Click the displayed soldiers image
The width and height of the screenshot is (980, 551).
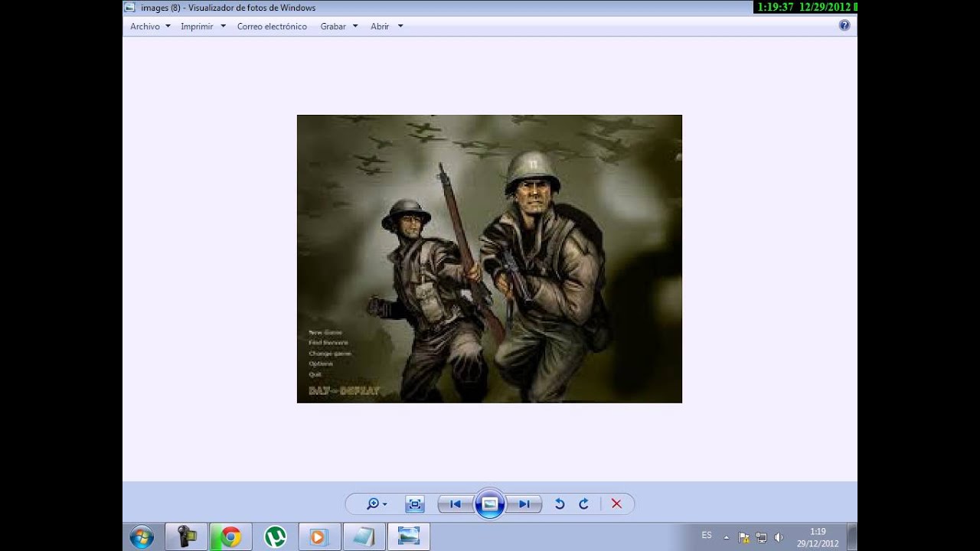coord(489,259)
